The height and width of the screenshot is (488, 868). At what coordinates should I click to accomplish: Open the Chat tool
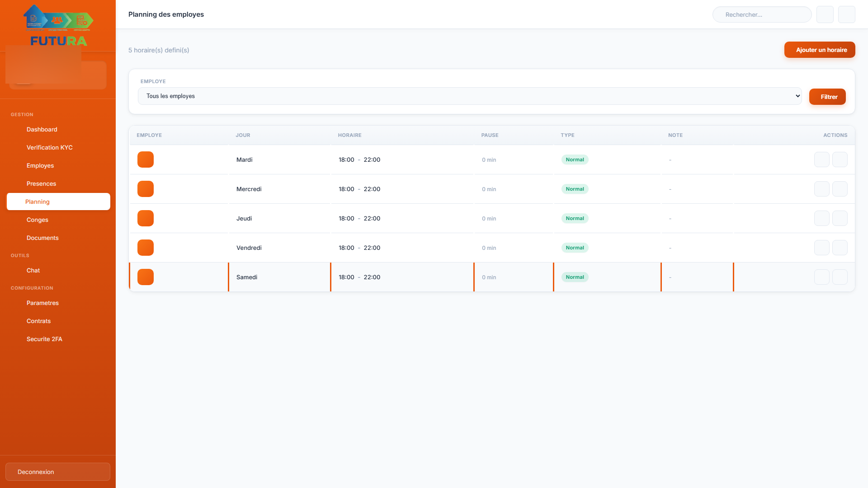coord(33,270)
